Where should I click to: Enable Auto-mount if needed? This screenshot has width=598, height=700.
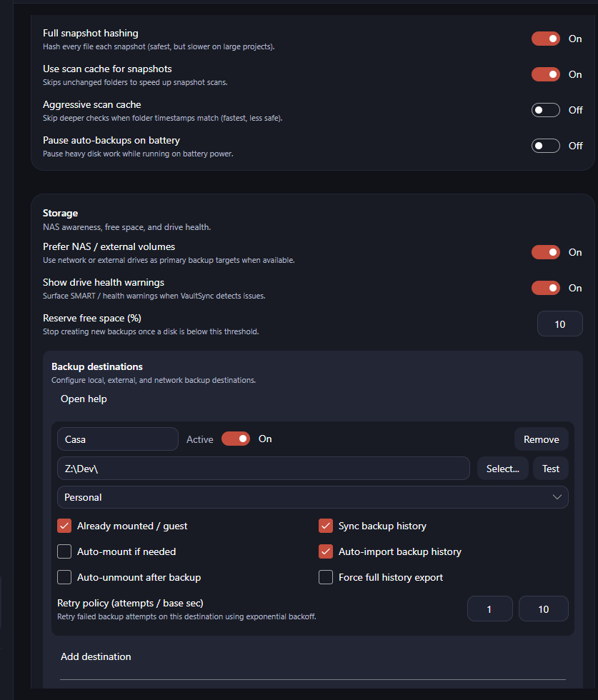(64, 551)
